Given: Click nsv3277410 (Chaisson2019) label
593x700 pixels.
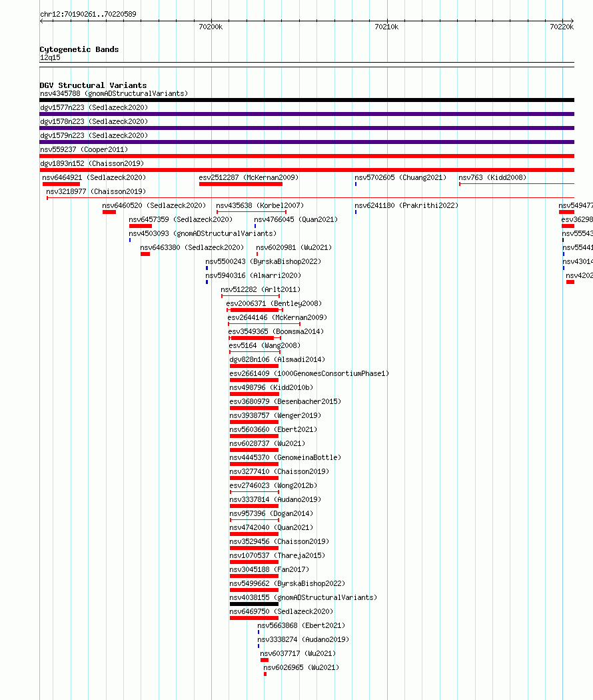Looking at the screenshot, I should (279, 471).
